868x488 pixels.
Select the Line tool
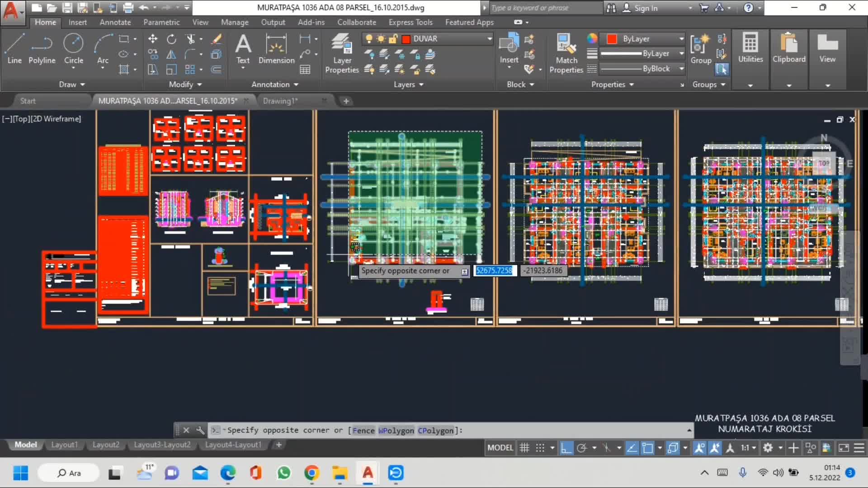click(x=14, y=49)
